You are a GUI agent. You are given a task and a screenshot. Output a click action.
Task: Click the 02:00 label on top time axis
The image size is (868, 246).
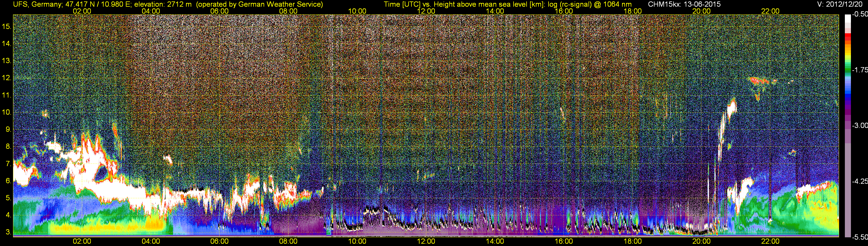point(82,11)
